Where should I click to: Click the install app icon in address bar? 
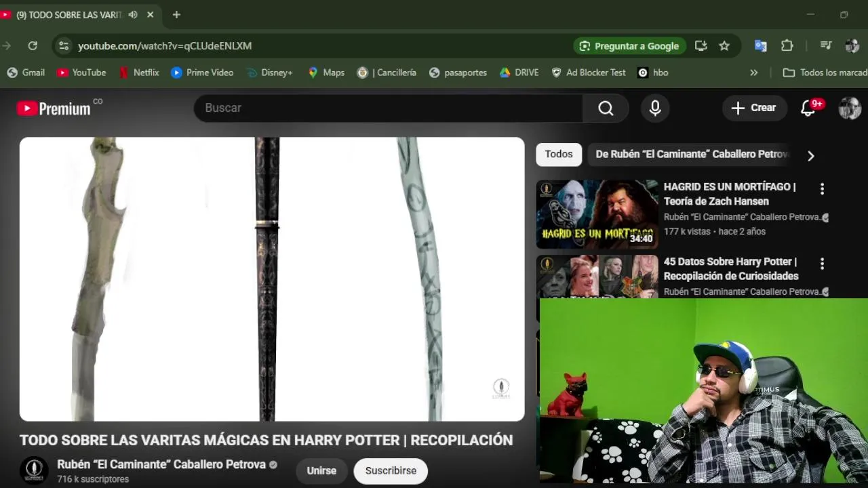[x=701, y=45]
